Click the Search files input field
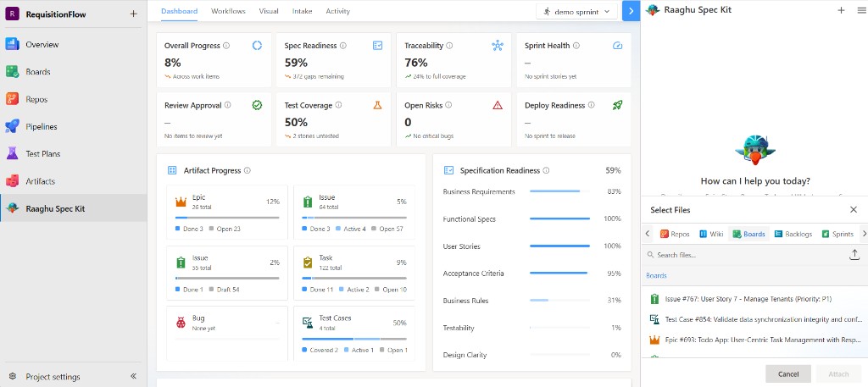Screen dimensions: 868x387 [744, 255]
